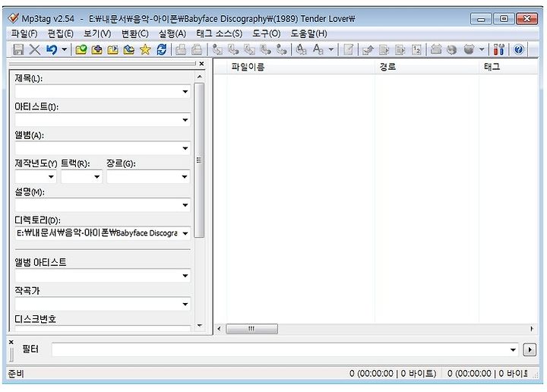Click the tag panel scroll up arrow

click(x=200, y=77)
